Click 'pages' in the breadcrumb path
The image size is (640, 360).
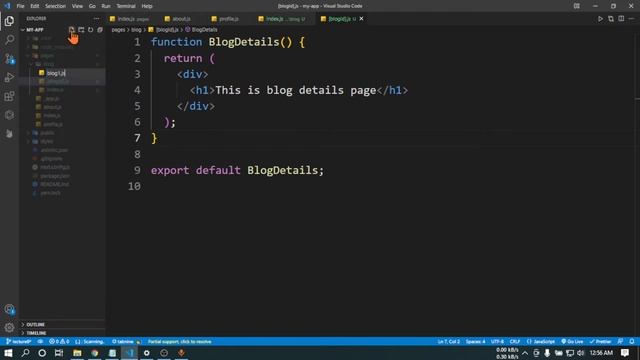pyautogui.click(x=118, y=30)
